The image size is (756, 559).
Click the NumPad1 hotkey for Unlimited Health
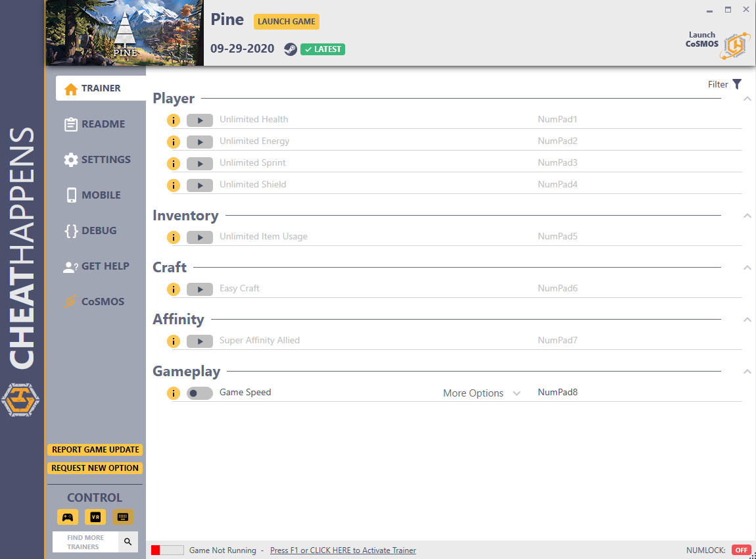(557, 119)
